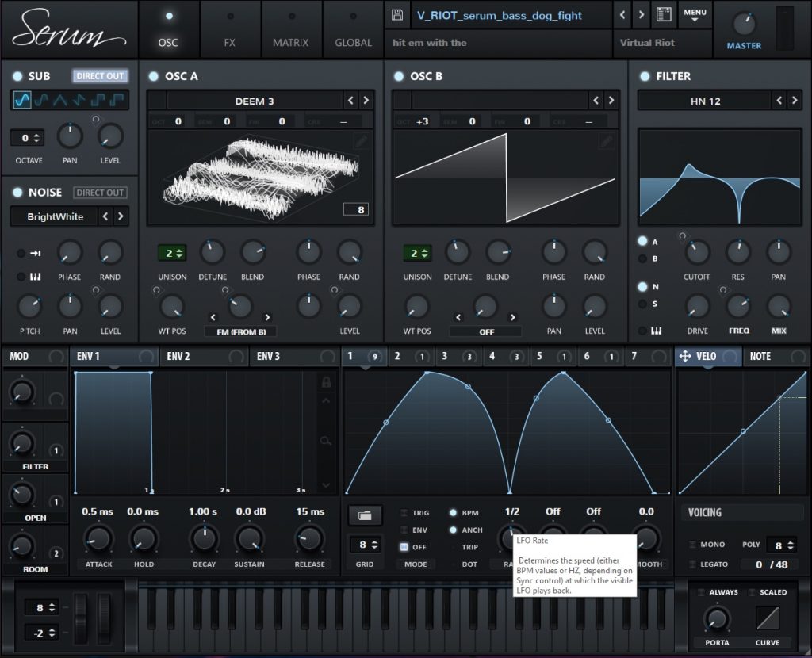The height and width of the screenshot is (658, 812).
Task: Toggle the OSC B enable switch
Action: 399,76
